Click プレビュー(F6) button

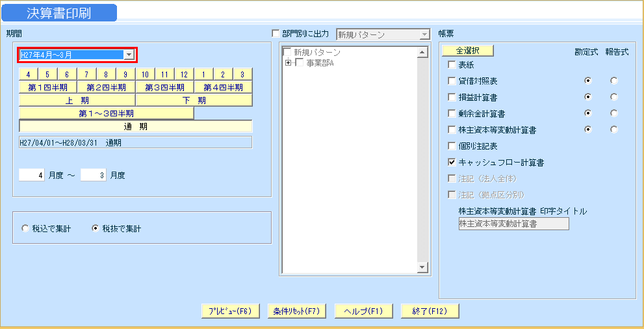(x=231, y=311)
